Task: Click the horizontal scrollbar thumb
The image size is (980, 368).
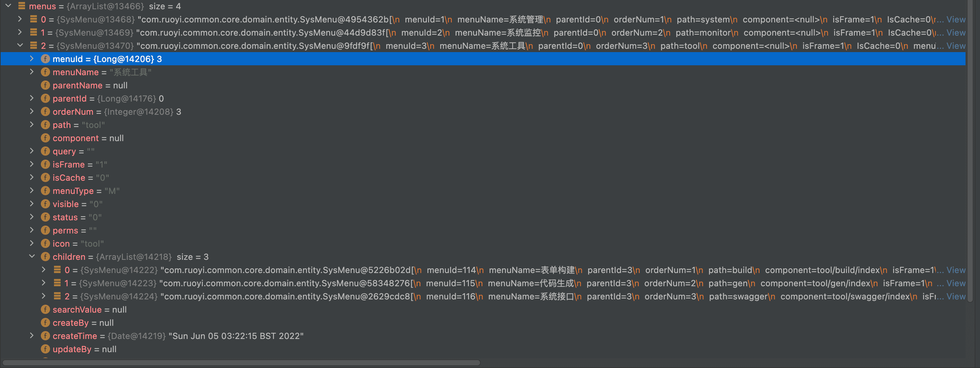Action: (x=241, y=363)
